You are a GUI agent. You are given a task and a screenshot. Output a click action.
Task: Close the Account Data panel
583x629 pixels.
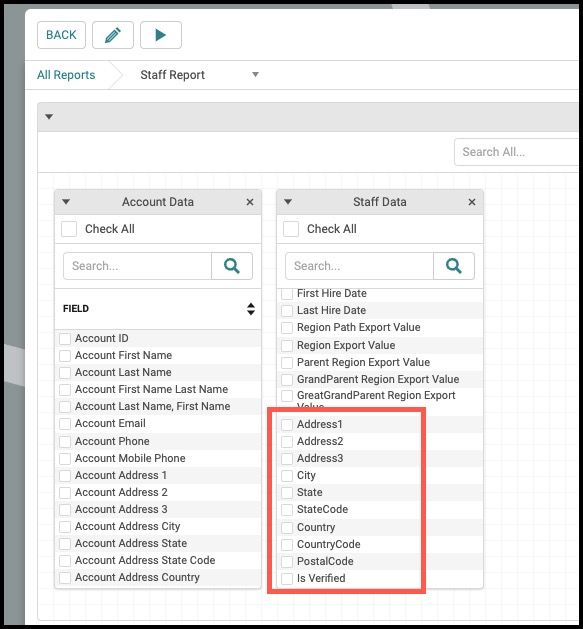(x=250, y=202)
